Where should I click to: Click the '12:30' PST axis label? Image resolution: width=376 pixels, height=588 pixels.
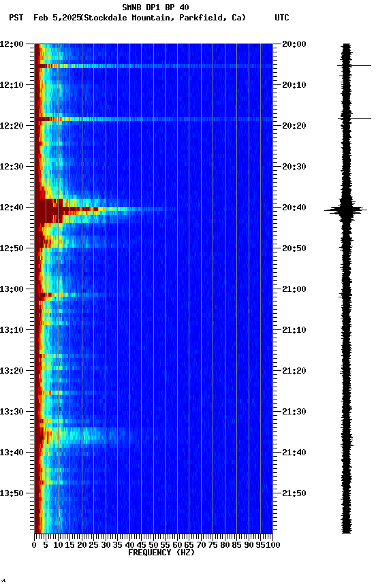[x=12, y=167]
